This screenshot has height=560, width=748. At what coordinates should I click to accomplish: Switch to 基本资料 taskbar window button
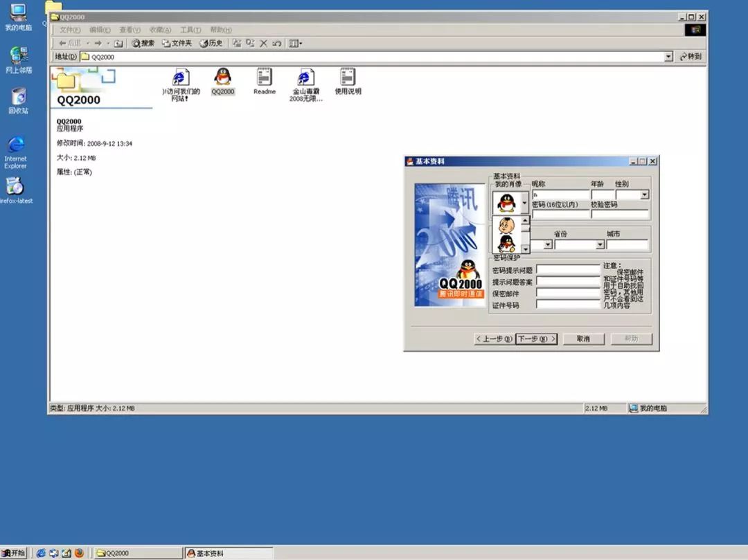pyautogui.click(x=229, y=553)
